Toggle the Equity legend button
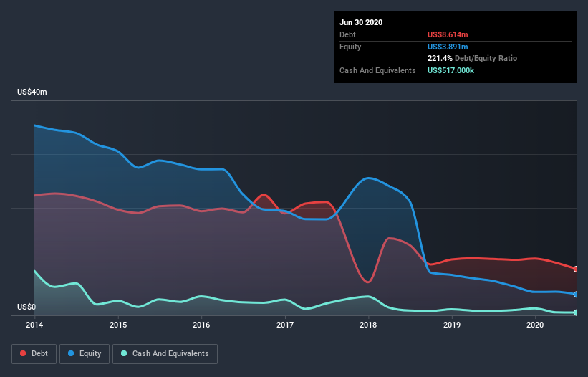 tap(85, 354)
